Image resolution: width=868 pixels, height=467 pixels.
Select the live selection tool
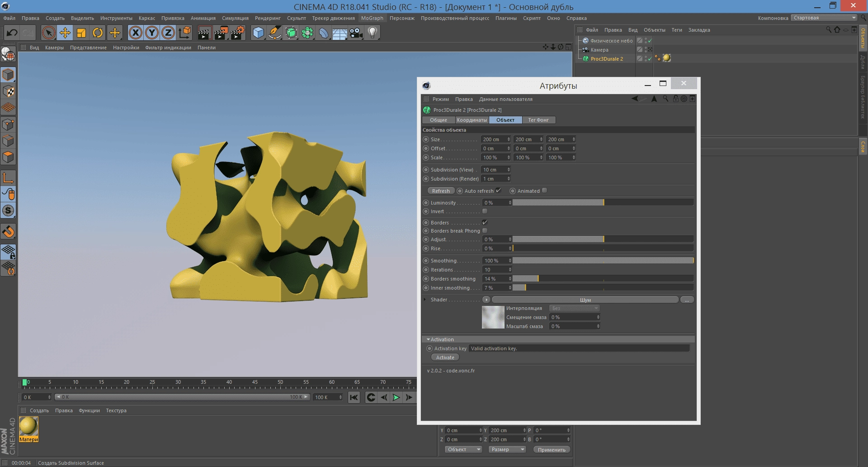coord(48,33)
